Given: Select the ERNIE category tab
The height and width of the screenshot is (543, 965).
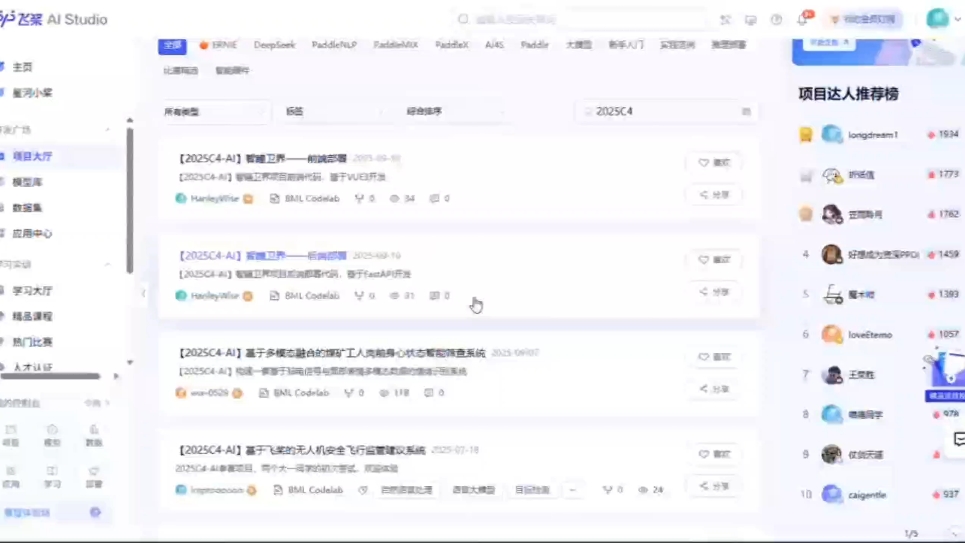Looking at the screenshot, I should click(218, 45).
